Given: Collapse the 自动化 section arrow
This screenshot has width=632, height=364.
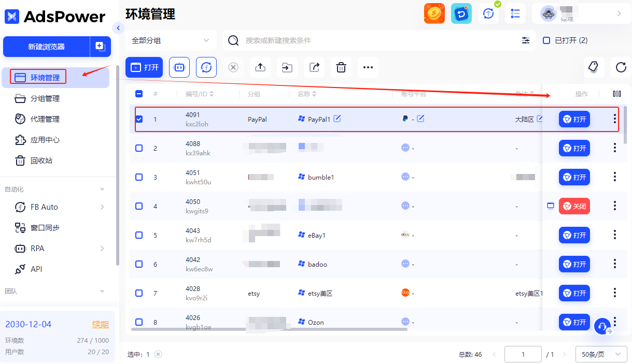Looking at the screenshot, I should click(102, 190).
